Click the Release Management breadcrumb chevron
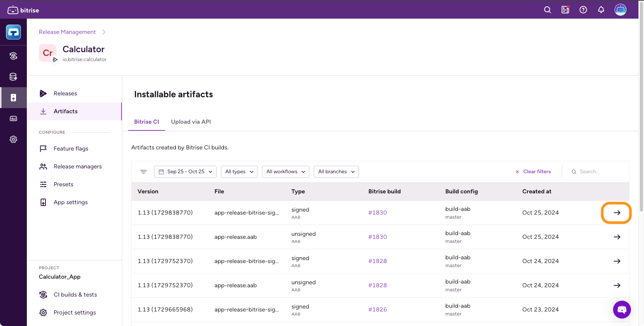 [104, 32]
